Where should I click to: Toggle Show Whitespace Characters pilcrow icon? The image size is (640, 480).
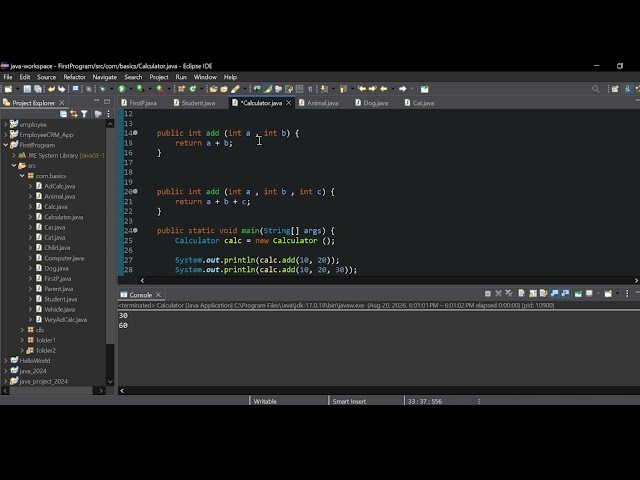pyautogui.click(x=310, y=89)
